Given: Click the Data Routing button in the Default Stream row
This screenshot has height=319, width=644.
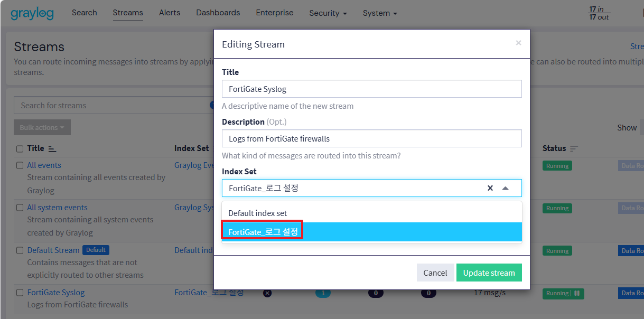Looking at the screenshot, I should click(x=631, y=251).
